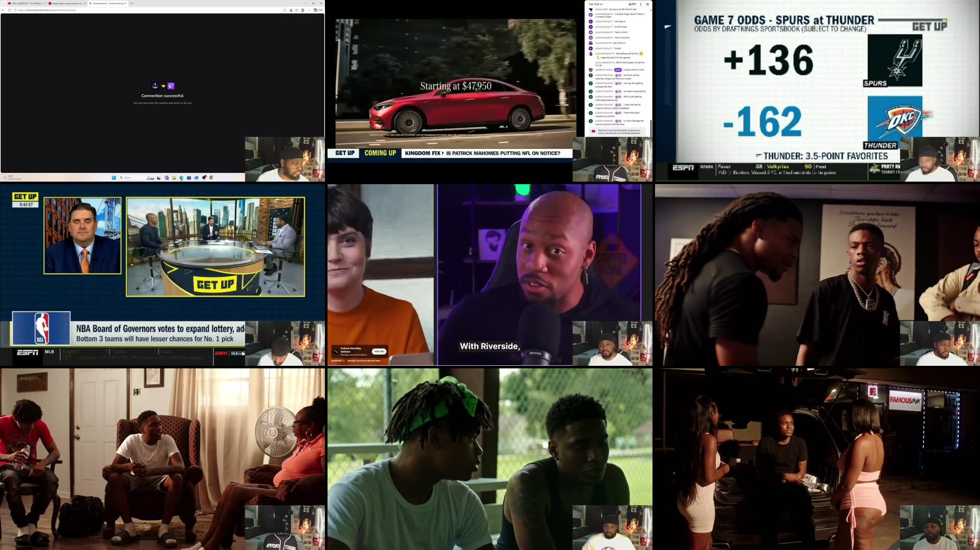This screenshot has height=550, width=980.
Task: Switch to the HEARTLESS YouTube tab
Action: (x=27, y=4)
